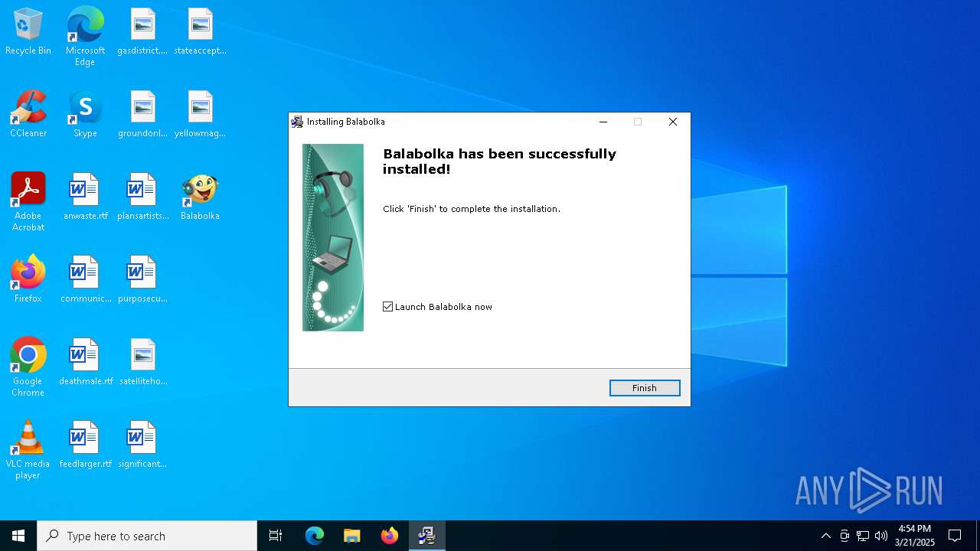The height and width of the screenshot is (551, 980).
Task: Open VLC media player desktop shortcut
Action: click(28, 450)
